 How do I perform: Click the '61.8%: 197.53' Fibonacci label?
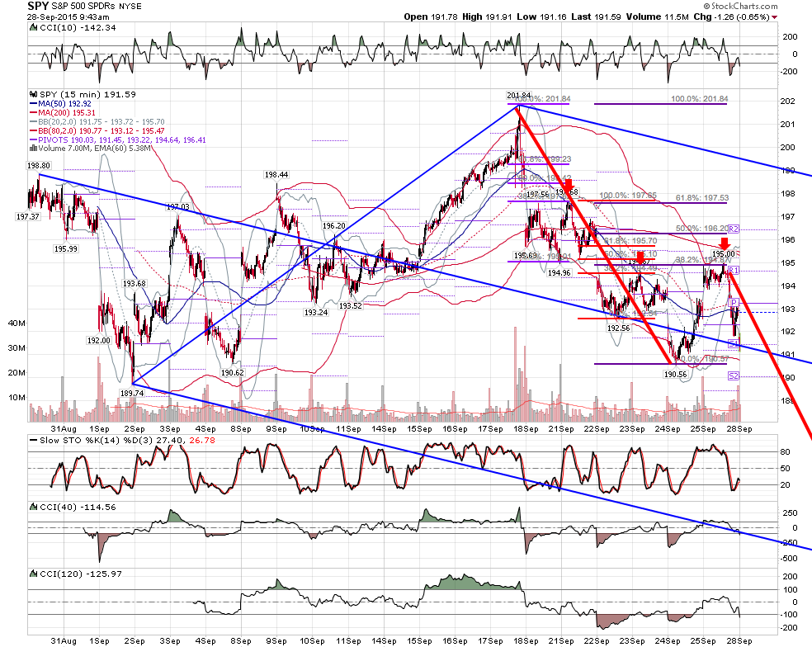tap(702, 197)
